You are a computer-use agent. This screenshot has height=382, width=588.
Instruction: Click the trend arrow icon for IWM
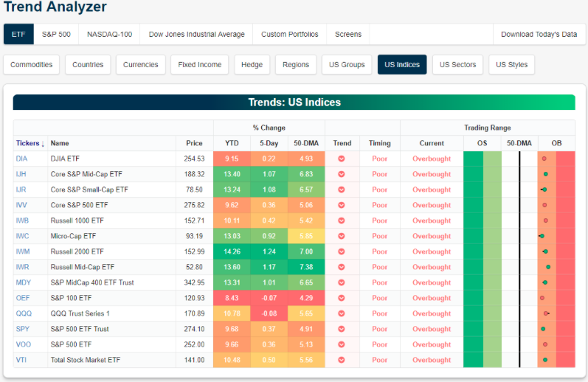click(342, 251)
